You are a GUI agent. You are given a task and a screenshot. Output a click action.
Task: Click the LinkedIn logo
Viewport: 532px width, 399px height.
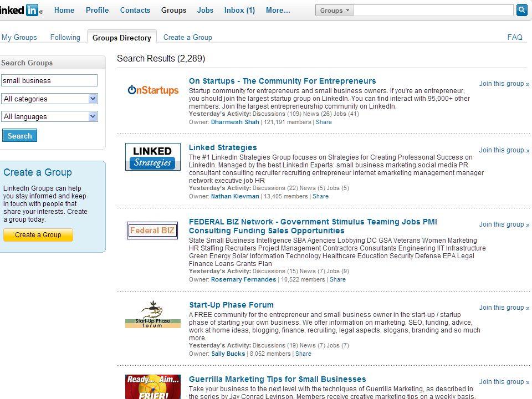(21, 10)
